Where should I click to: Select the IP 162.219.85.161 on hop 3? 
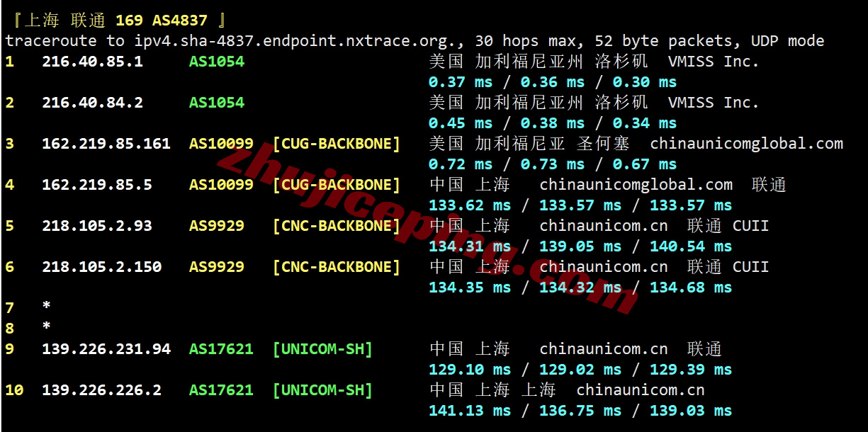point(106,144)
